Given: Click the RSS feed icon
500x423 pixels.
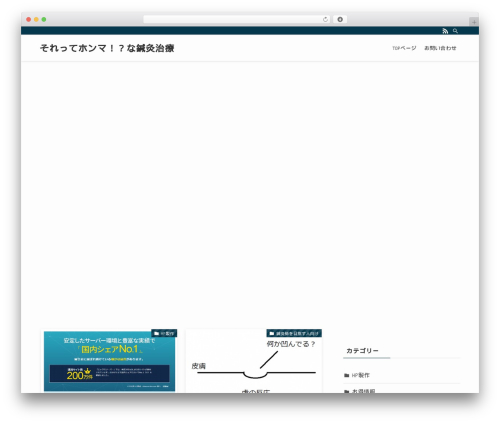Looking at the screenshot, I should (445, 31).
